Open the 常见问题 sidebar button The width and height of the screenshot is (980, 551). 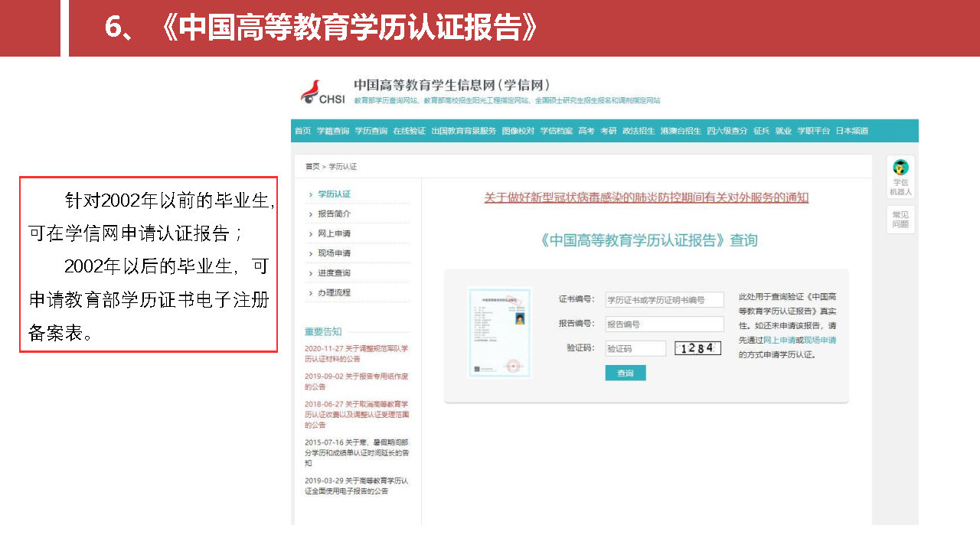(900, 220)
